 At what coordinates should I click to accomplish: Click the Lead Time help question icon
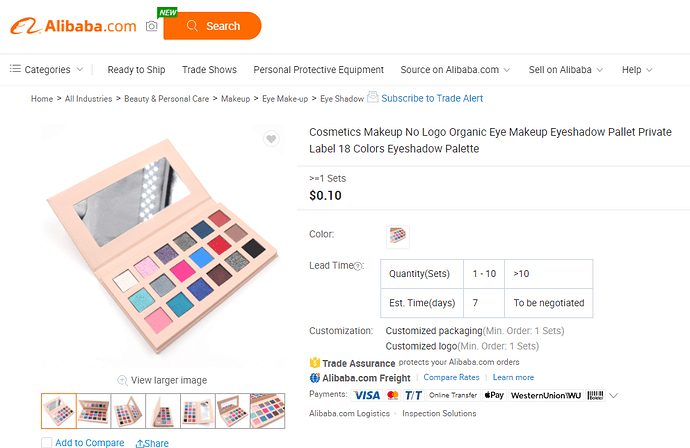[358, 266]
